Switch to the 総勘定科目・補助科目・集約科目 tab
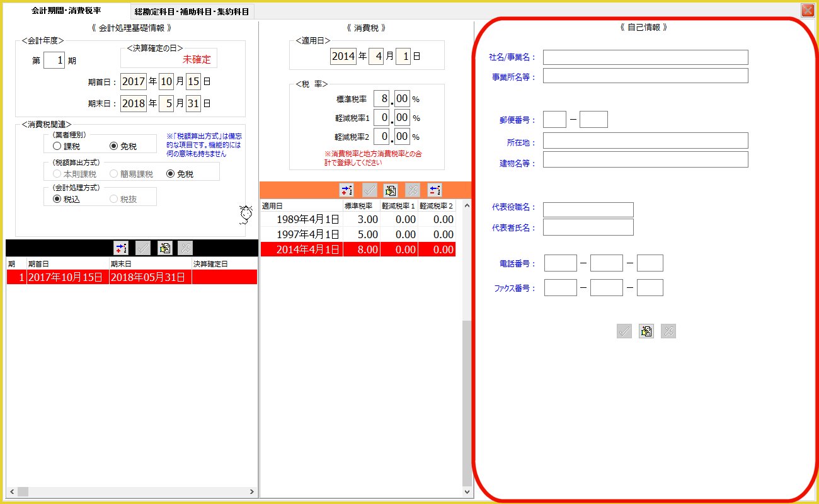Viewport: 819px width, 504px height. tap(192, 11)
